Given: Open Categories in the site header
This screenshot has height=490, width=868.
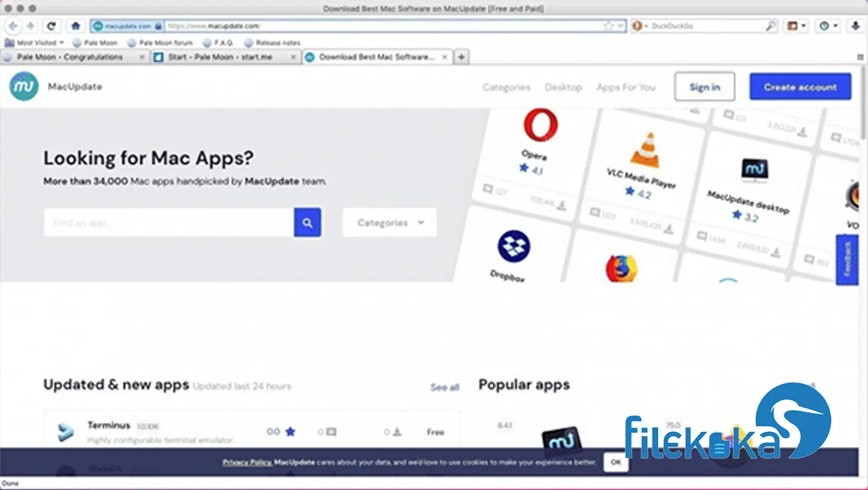Looking at the screenshot, I should click(506, 87).
